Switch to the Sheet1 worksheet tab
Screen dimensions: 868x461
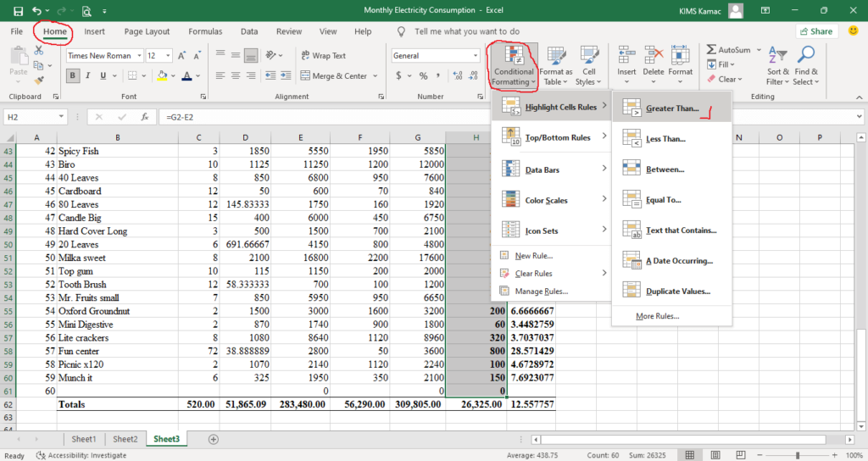[x=84, y=439]
